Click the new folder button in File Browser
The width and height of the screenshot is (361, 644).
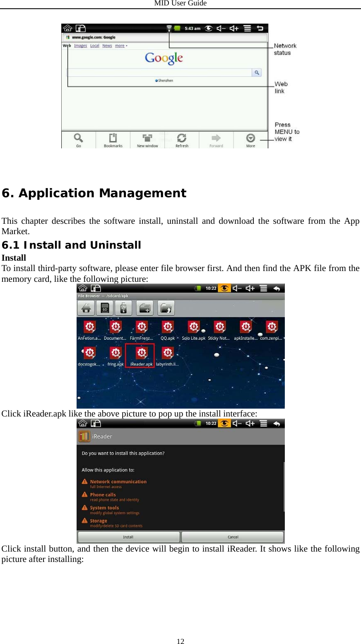click(144, 308)
